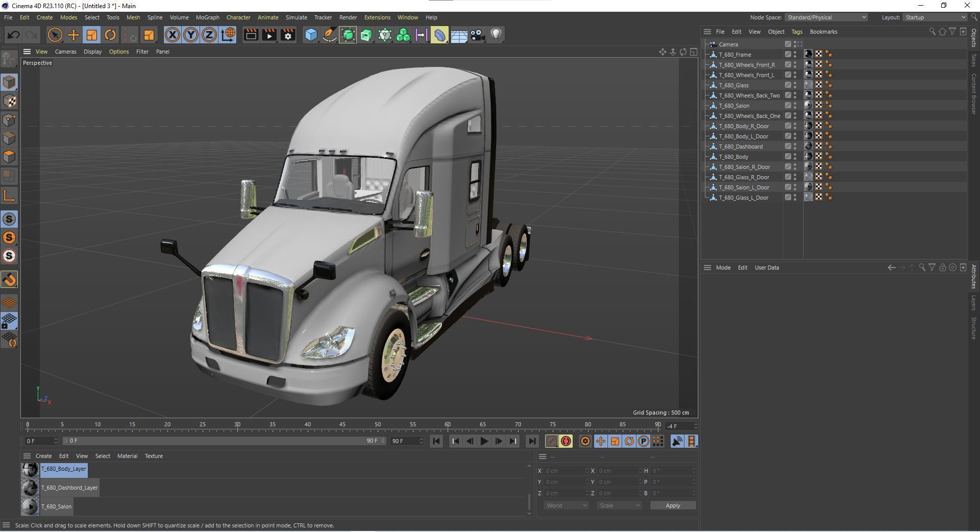980x532 pixels.
Task: Open the Layout Startup dropdown
Action: (x=935, y=17)
